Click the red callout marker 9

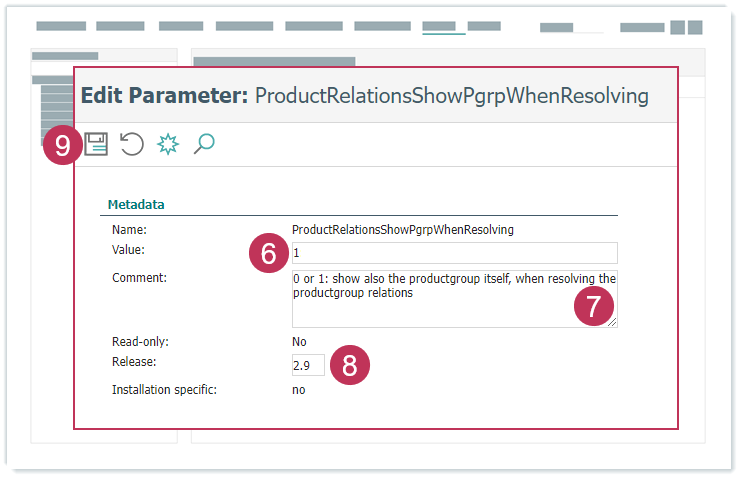pos(62,146)
